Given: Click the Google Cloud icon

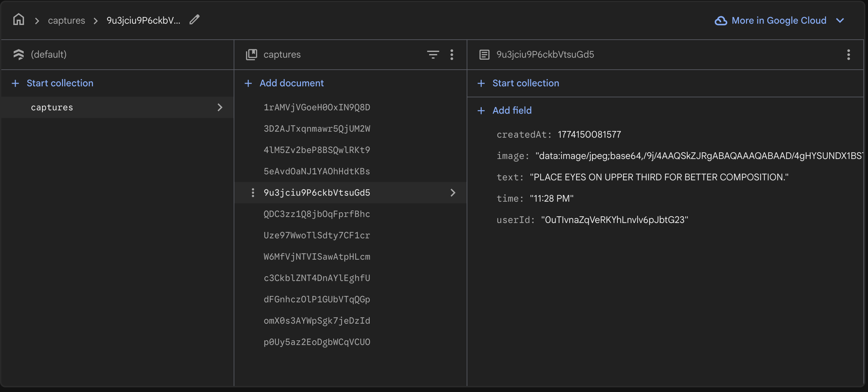Looking at the screenshot, I should [720, 21].
